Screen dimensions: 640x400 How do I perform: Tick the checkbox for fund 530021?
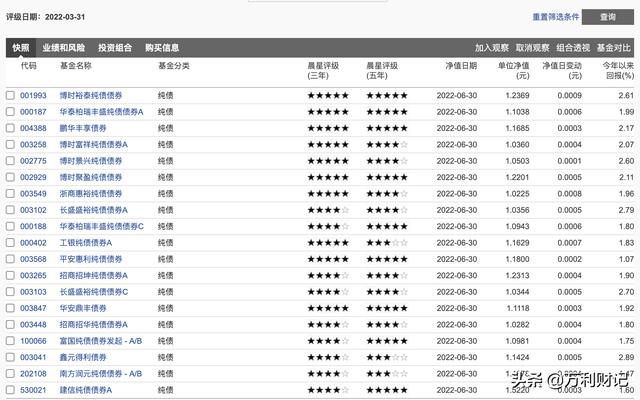tap(10, 390)
